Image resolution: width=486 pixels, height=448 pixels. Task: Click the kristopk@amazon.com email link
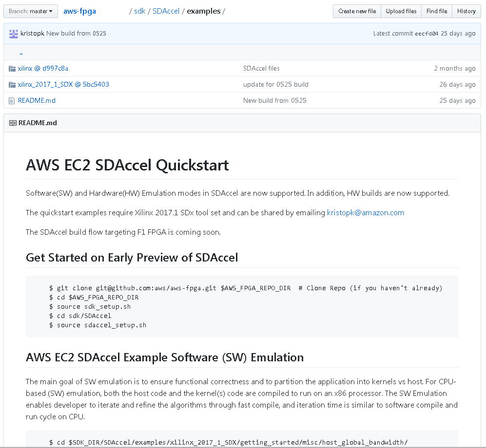(366, 213)
